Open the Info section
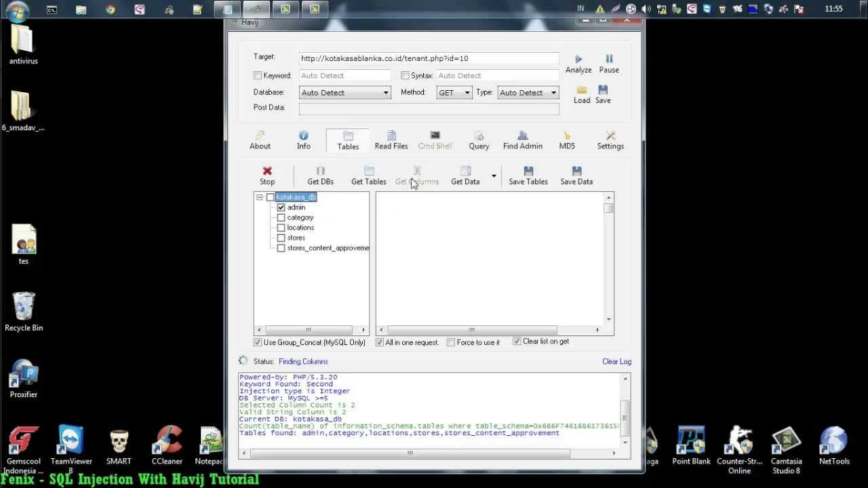Screen dimensions: 868x488 [x=303, y=140]
